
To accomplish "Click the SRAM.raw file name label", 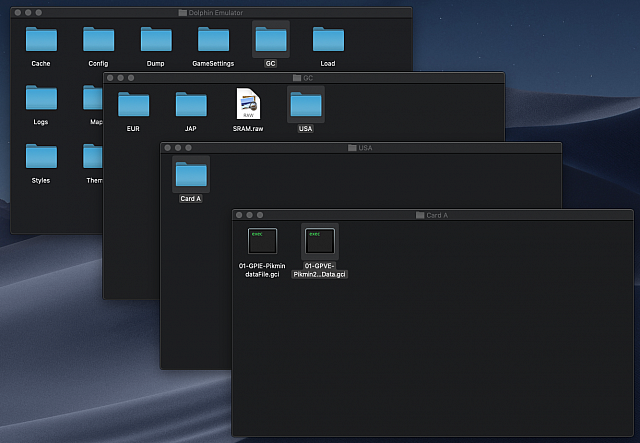I will pos(248,128).
